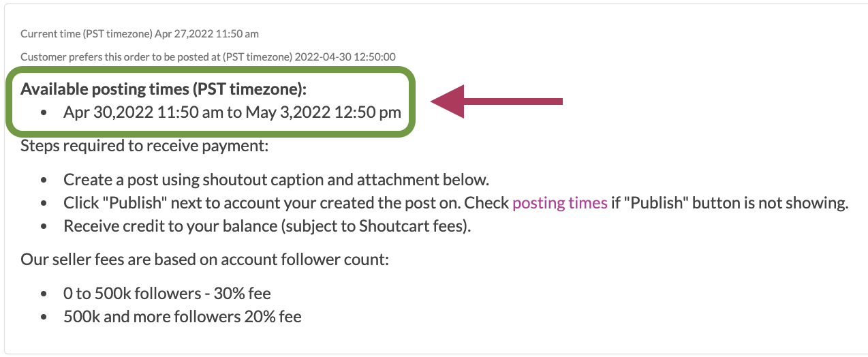This screenshot has height=357, width=868.
Task: Click the red arrow pointing left
Action: 497,102
